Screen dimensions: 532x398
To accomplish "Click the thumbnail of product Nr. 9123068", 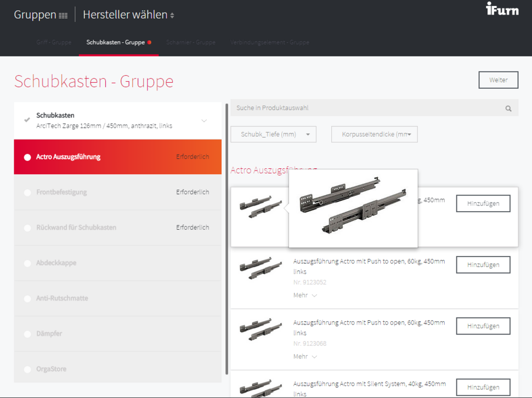I will tap(261, 329).
